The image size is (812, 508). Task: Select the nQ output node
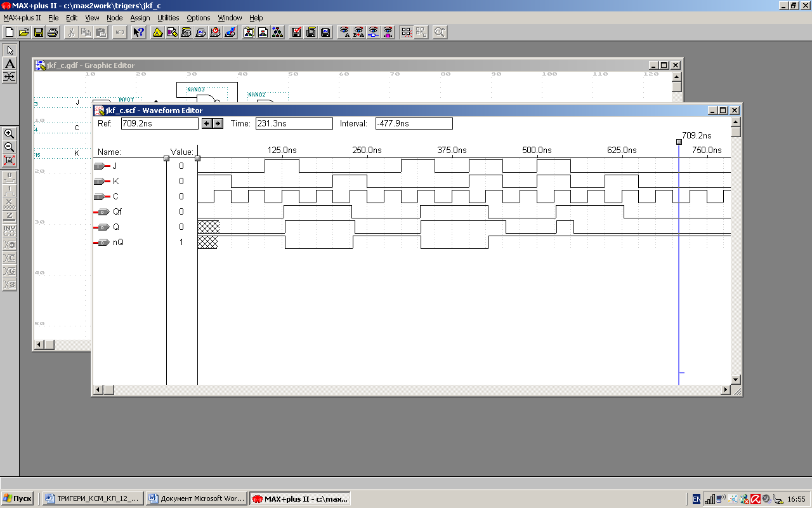coord(108,242)
